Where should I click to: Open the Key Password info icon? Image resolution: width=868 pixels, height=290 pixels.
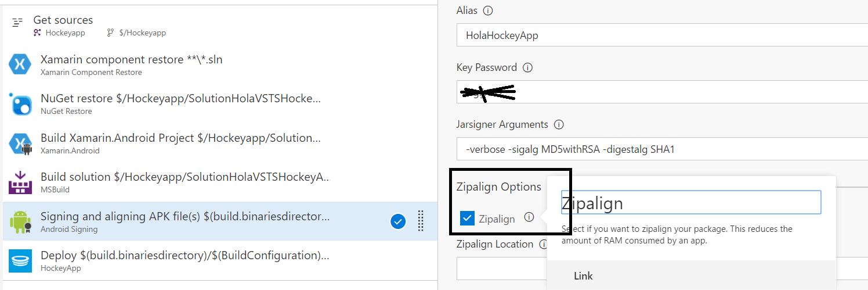(527, 67)
